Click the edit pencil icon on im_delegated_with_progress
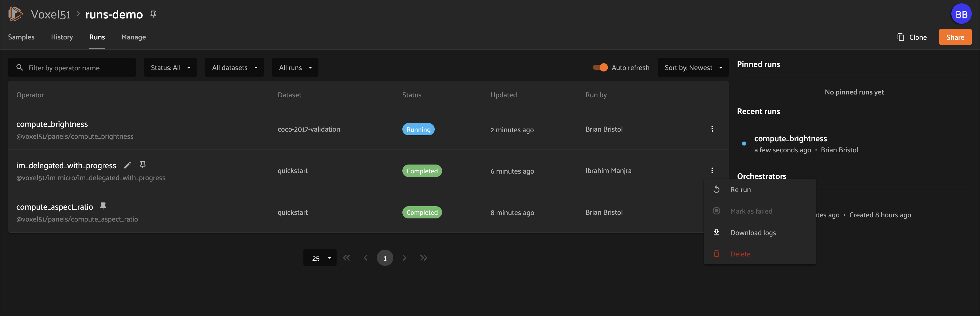Image resolution: width=980 pixels, height=316 pixels. click(x=128, y=165)
